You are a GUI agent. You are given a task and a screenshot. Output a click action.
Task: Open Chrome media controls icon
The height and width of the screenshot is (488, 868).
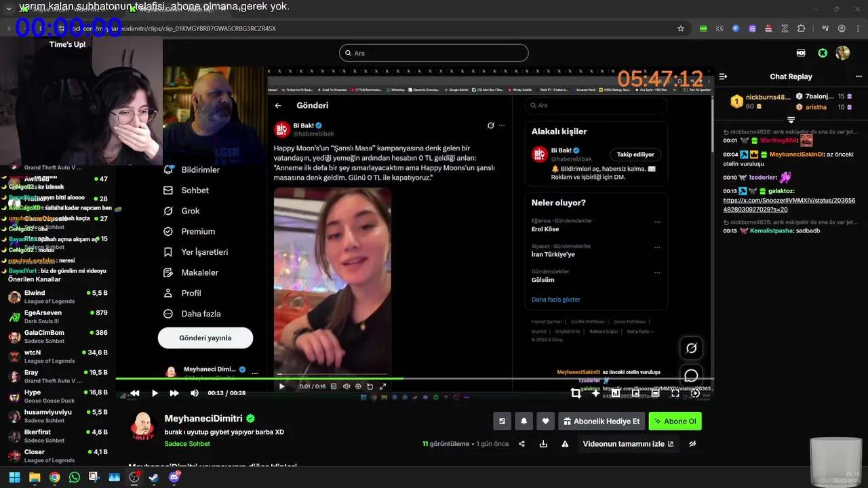tap(825, 28)
